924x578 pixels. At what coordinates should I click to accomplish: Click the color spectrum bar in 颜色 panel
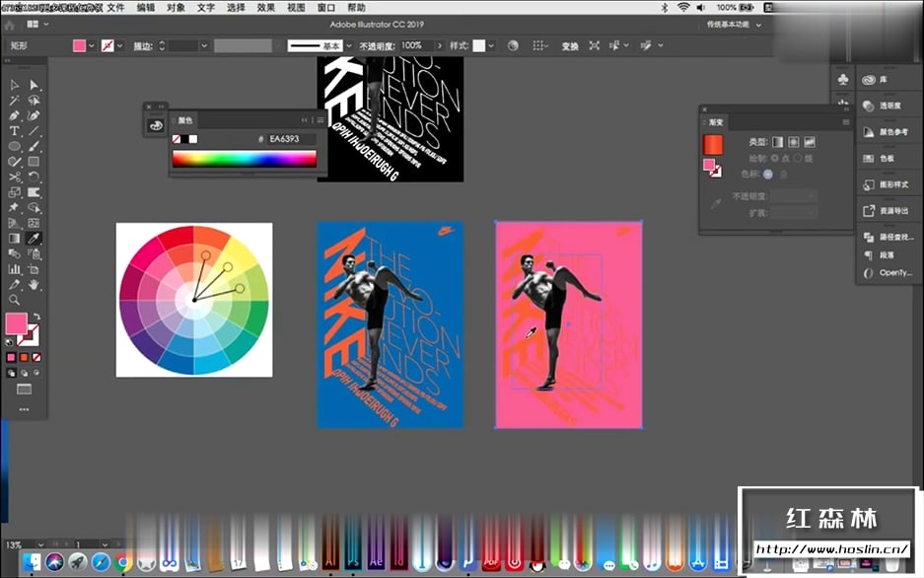point(245,159)
